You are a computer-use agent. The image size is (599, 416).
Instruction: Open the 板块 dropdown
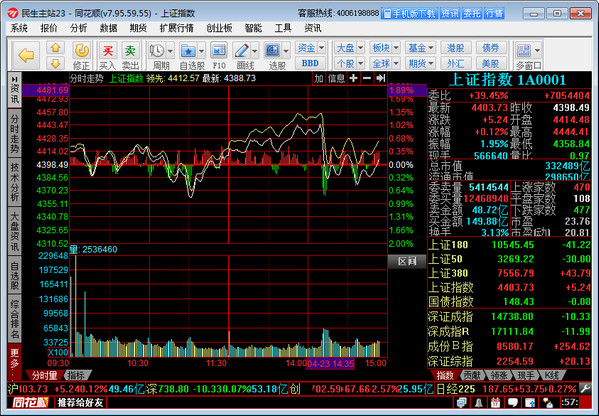click(x=385, y=48)
